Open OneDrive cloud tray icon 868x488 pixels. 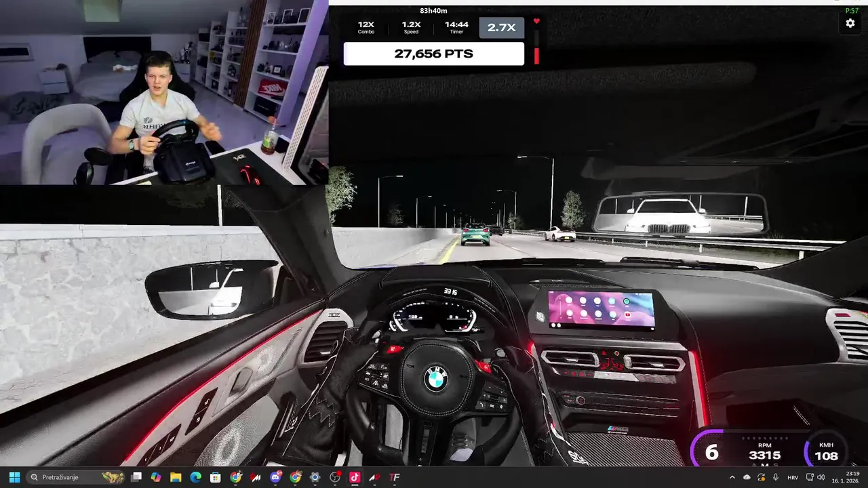(747, 477)
